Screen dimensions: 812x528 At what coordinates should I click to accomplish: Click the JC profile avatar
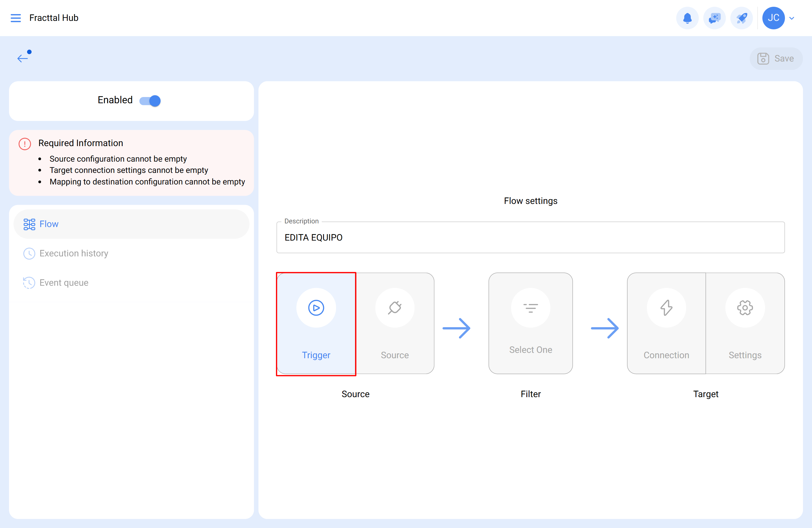(x=773, y=18)
